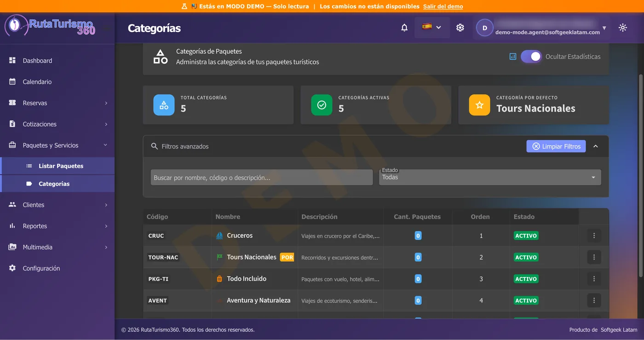The height and width of the screenshot is (340, 644).
Task: Click the RutaTurismo 360 logo
Action: 50,26
